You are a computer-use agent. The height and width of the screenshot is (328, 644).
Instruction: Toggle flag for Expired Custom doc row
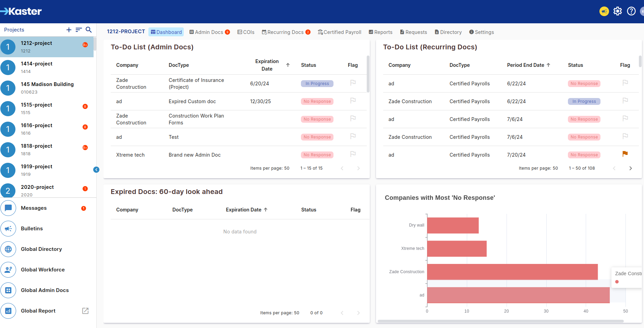353,101
